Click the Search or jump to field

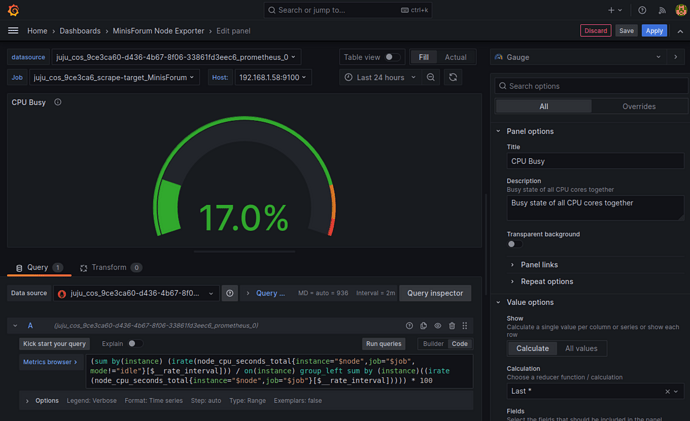click(348, 10)
